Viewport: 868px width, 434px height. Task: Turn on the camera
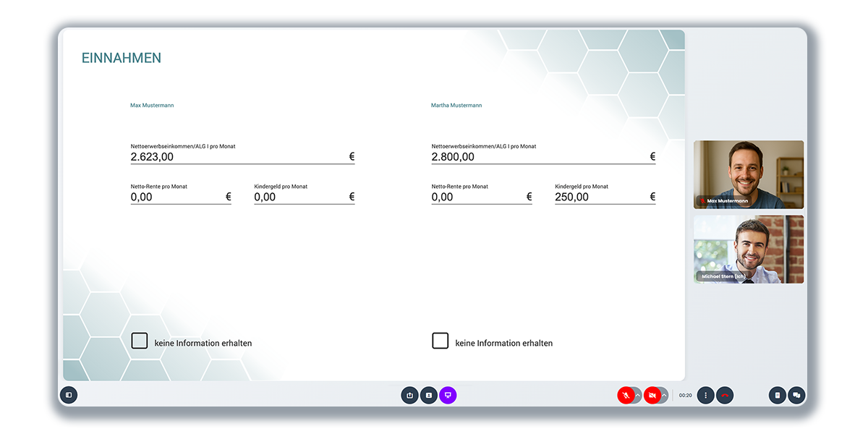point(652,395)
